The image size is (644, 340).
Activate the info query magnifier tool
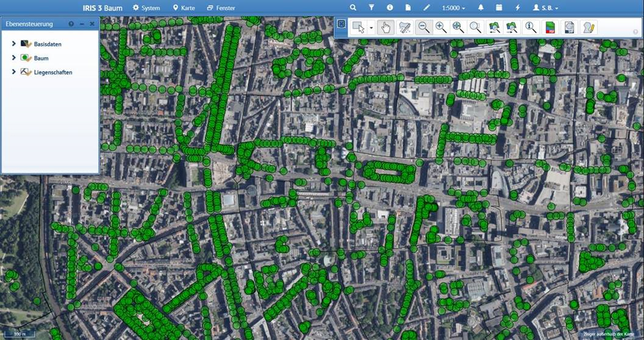click(531, 27)
